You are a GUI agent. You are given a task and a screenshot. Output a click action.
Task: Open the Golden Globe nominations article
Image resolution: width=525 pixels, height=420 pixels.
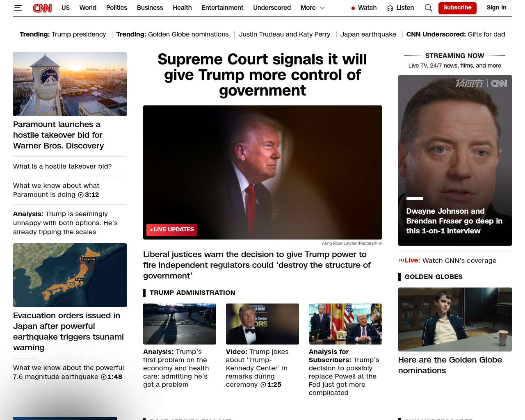coord(450,365)
